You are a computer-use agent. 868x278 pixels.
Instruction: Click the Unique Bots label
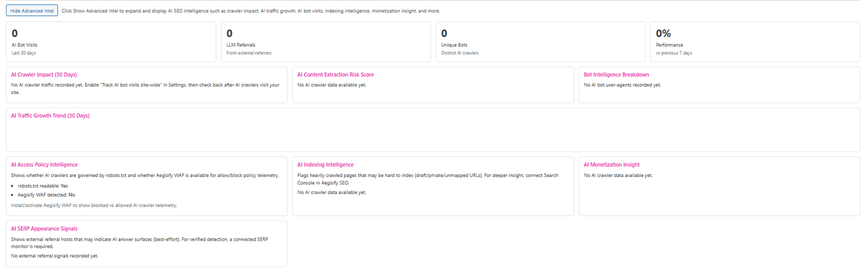454,45
